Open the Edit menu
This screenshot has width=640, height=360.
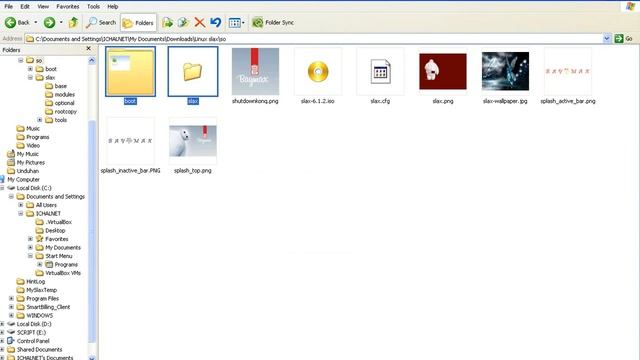(25, 7)
